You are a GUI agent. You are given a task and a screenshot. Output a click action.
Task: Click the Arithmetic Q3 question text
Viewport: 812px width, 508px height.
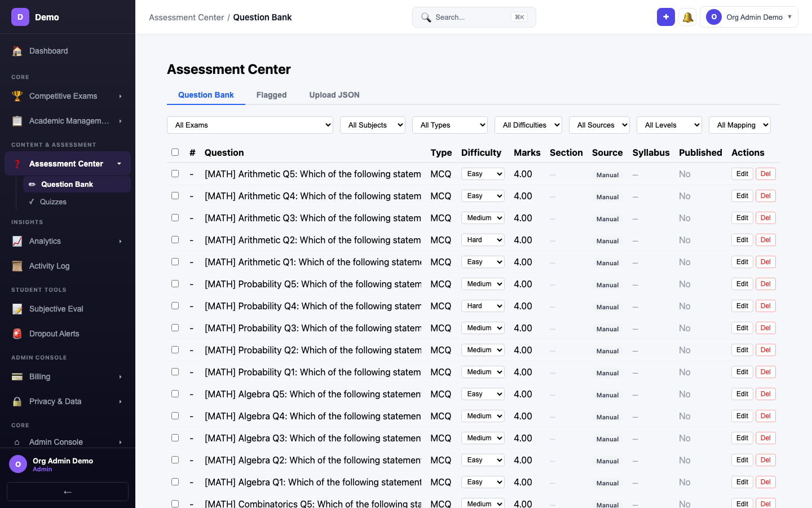(x=313, y=218)
